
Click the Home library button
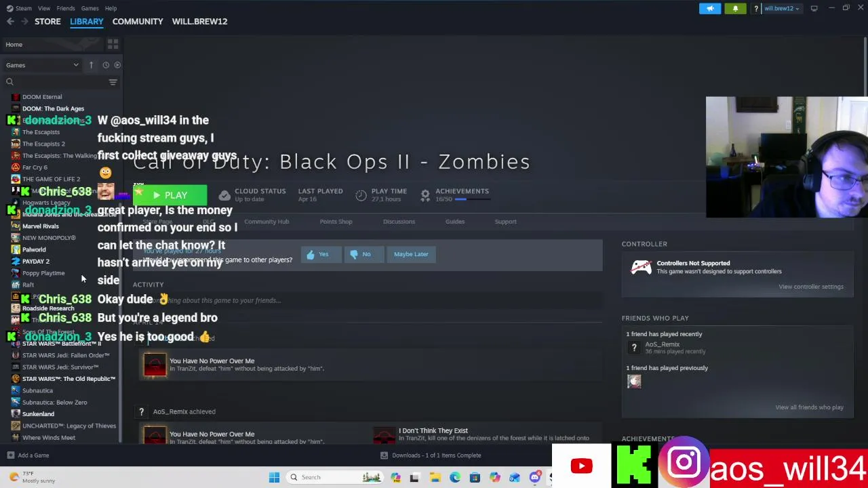[x=51, y=44]
